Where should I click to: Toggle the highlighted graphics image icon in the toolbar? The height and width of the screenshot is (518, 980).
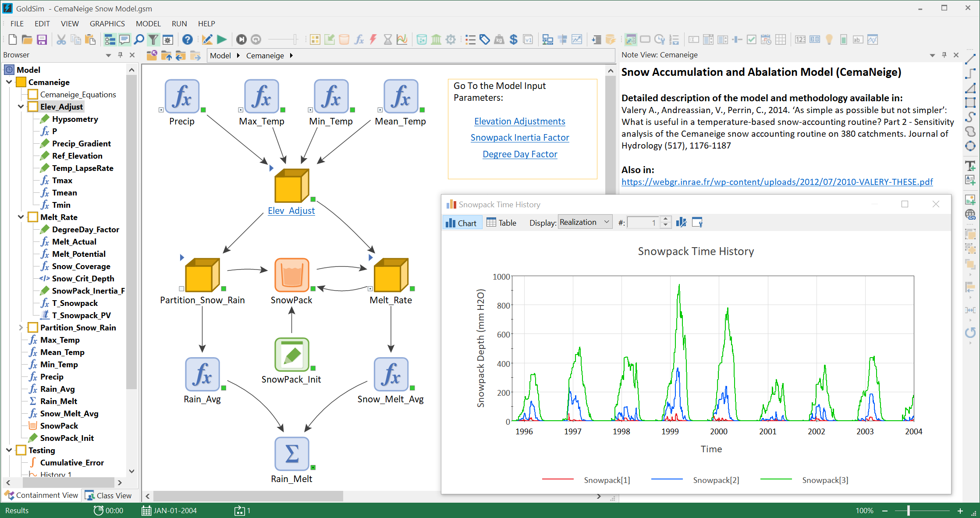click(631, 40)
